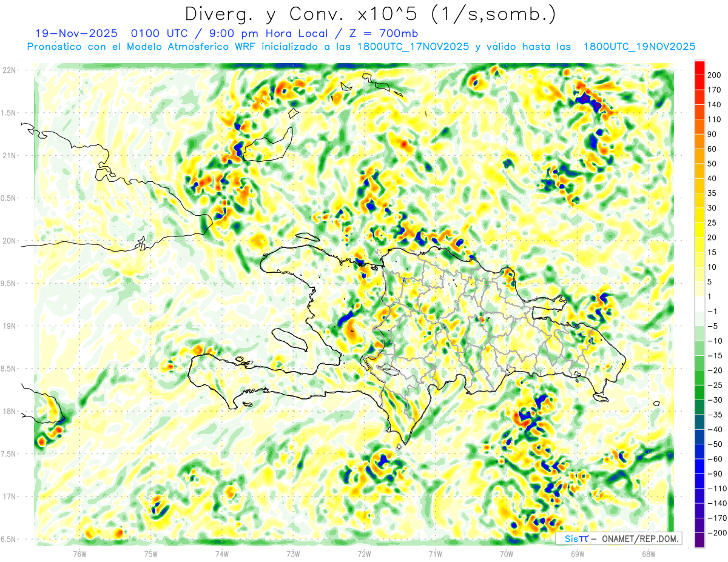Click the '-90' colorbar value
The width and height of the screenshot is (728, 562).
tap(715, 473)
